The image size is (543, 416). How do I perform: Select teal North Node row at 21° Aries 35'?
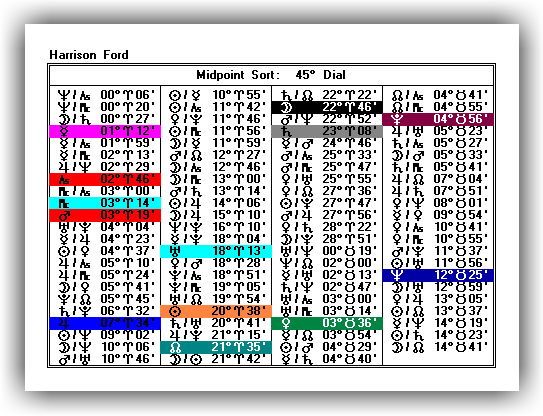click(x=216, y=347)
